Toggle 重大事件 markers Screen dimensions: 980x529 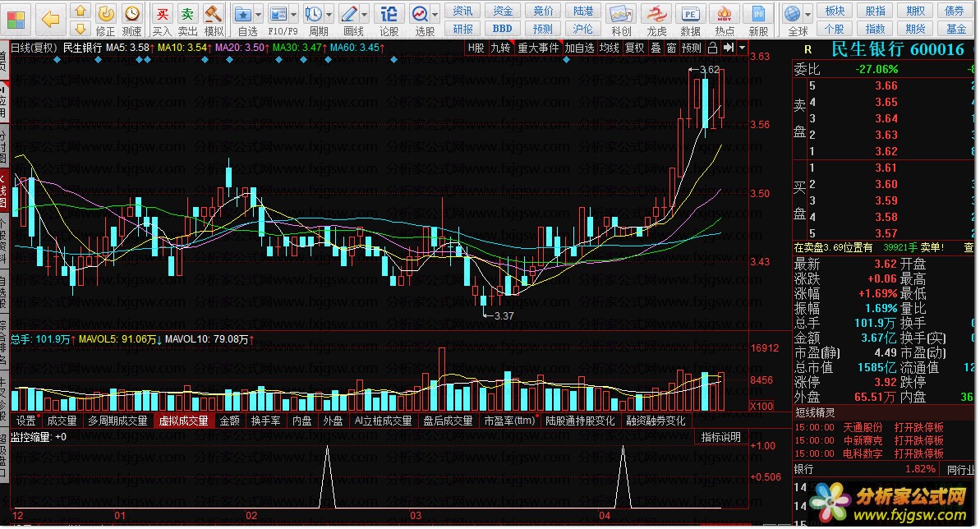tap(538, 48)
